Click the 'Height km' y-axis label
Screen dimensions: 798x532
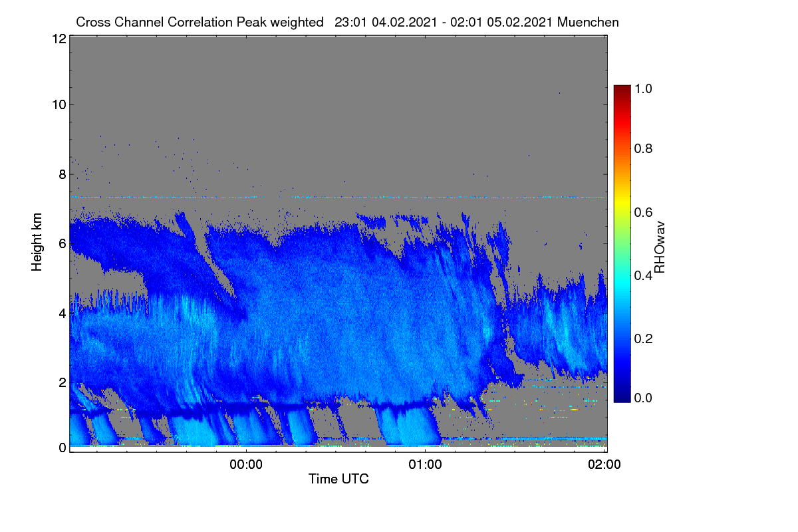pos(37,243)
